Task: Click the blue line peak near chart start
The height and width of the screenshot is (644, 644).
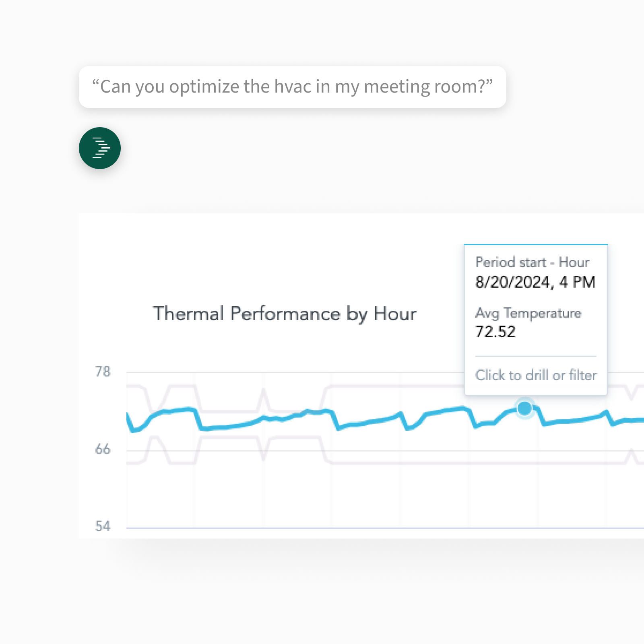Action: coord(188,409)
